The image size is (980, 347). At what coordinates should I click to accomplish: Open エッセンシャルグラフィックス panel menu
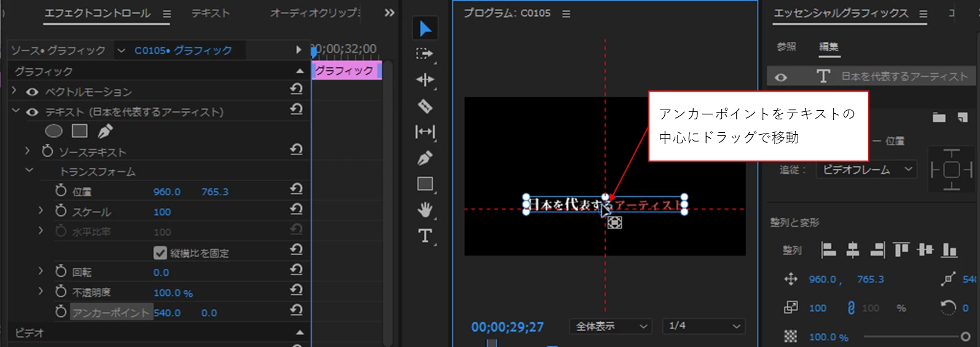923,14
